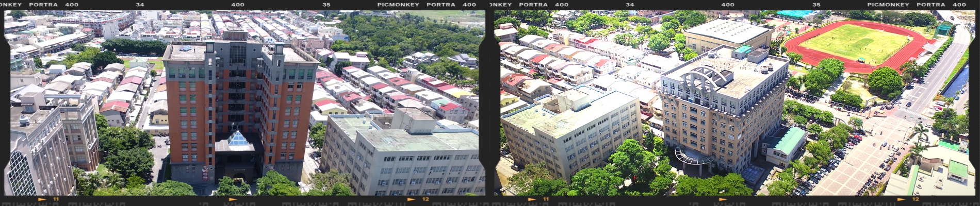Select orange arrow marker 11 below brick tower photo
The height and width of the screenshot is (206, 980).
pos(50,199)
